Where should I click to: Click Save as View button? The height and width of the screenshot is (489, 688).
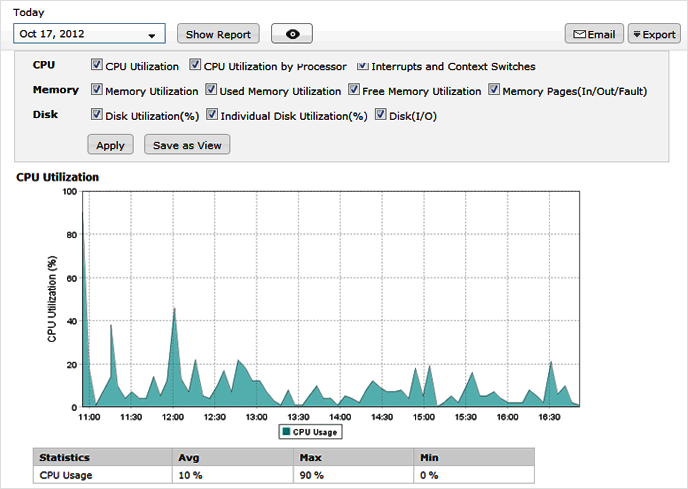pyautogui.click(x=187, y=145)
